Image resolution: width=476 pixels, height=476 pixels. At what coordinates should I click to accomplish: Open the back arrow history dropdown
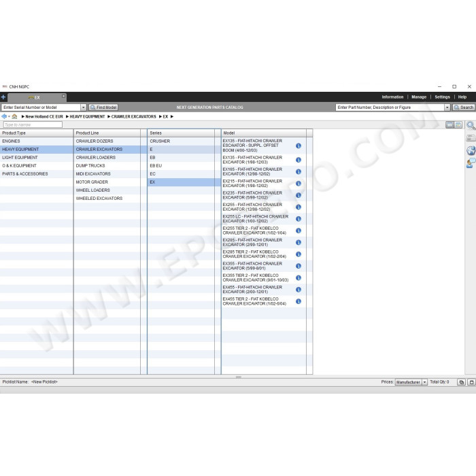[9, 116]
